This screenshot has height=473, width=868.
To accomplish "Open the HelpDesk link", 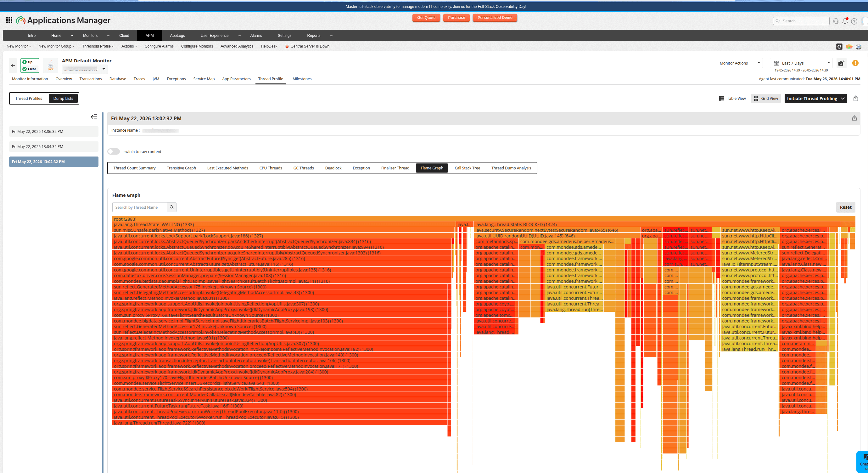I will pos(269,46).
